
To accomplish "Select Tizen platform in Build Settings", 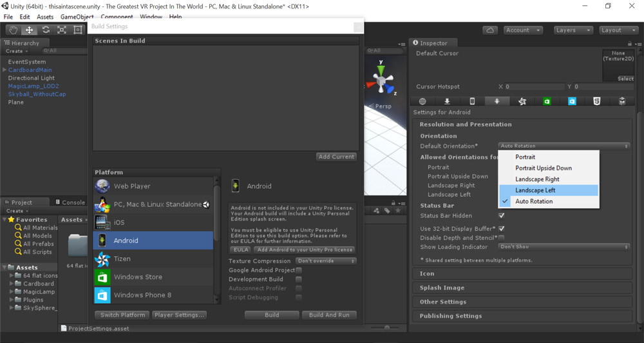I will tap(153, 259).
